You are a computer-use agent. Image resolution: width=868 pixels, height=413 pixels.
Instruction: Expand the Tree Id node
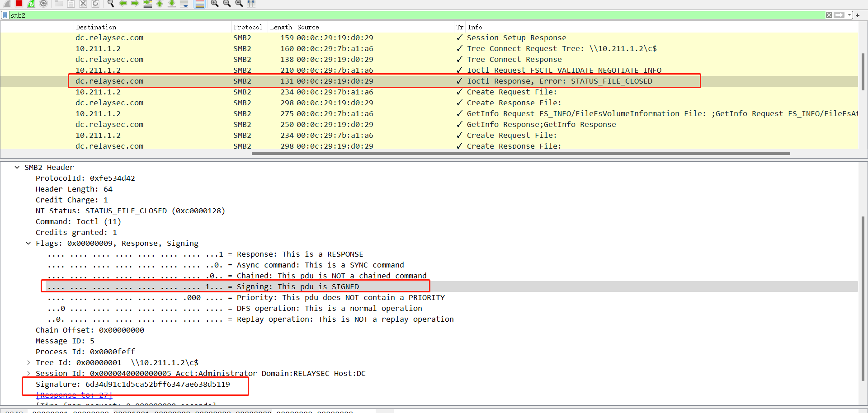tap(28, 362)
